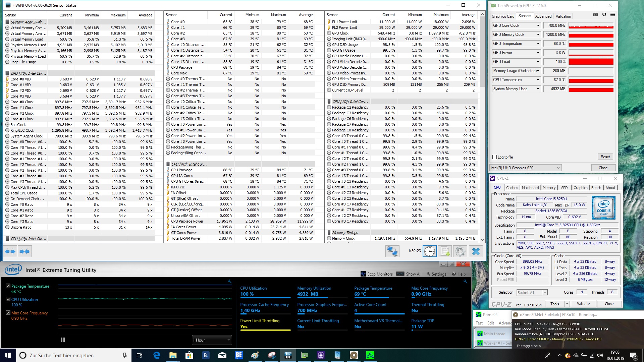Click the HWiNFO clock reset icon

pos(430,251)
